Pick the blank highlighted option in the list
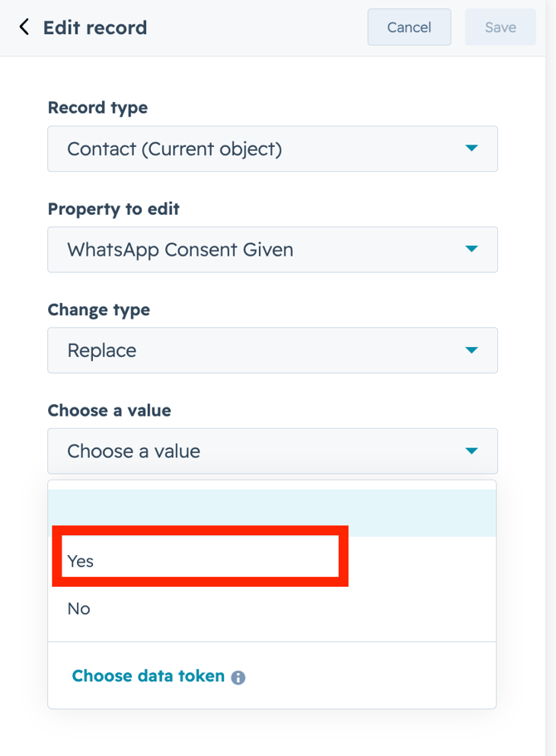The image size is (556, 756). coord(272,513)
